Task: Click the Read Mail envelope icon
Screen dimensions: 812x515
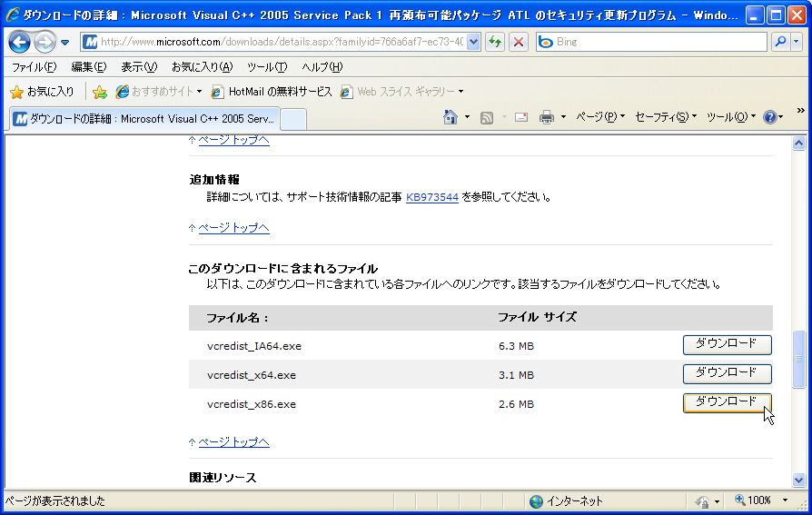Action: coord(521,117)
